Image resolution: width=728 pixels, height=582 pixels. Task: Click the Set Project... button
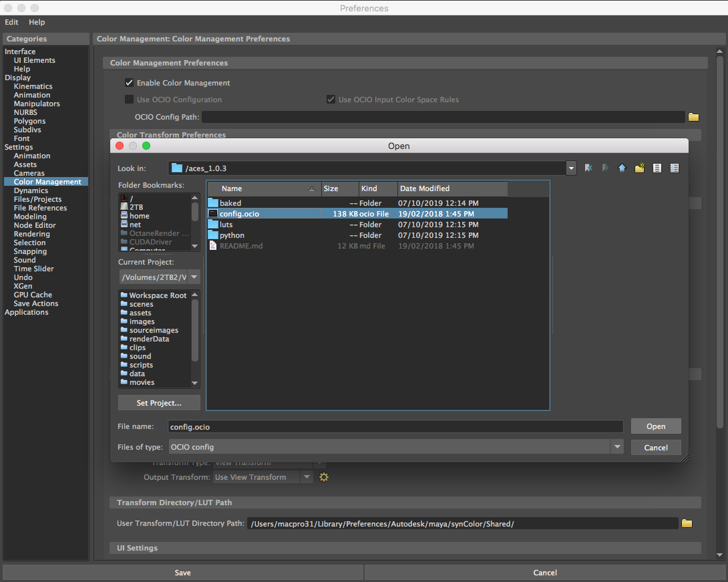point(159,403)
